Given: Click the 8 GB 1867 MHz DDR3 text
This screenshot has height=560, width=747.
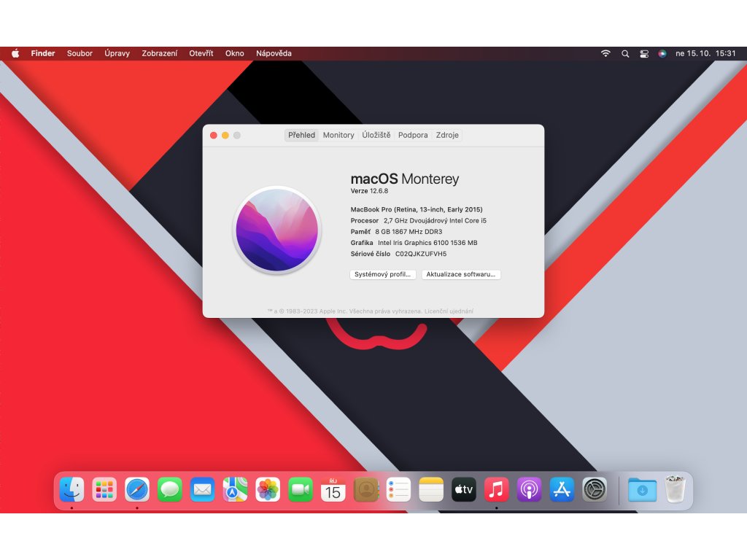Looking at the screenshot, I should tap(409, 232).
